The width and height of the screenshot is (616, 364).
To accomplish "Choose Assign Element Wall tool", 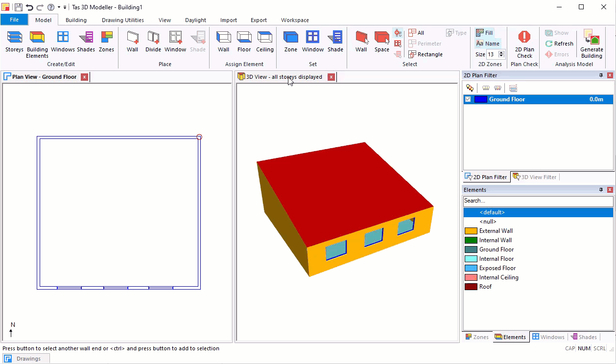I will (x=223, y=42).
